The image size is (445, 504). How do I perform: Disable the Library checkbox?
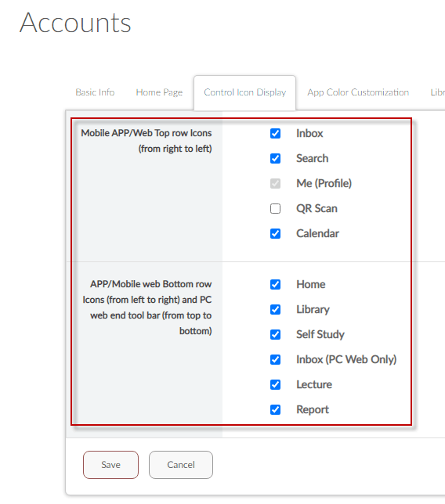click(275, 310)
